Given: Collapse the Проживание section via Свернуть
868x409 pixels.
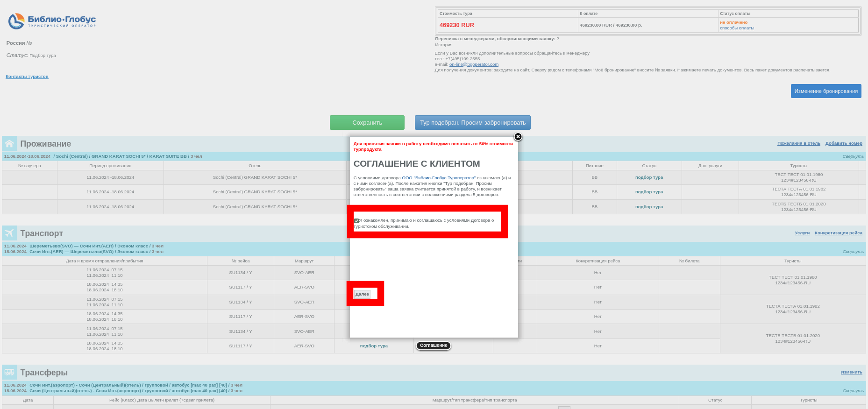Looking at the screenshot, I should [853, 156].
